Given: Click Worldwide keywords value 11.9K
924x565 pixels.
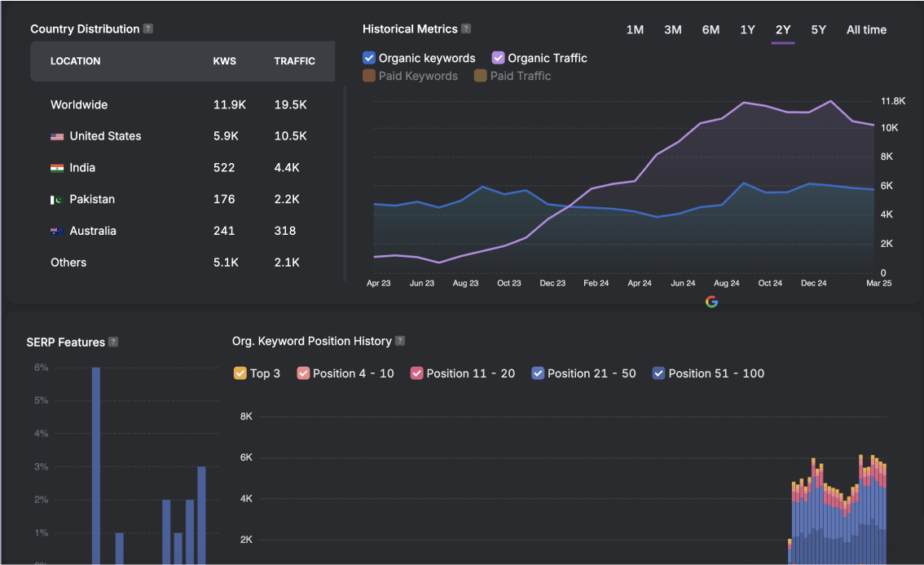Looking at the screenshot, I should tap(229, 104).
